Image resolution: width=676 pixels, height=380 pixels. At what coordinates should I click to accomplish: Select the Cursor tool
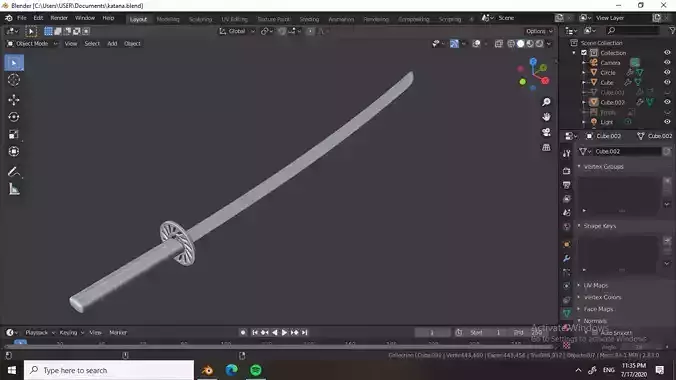tap(14, 80)
